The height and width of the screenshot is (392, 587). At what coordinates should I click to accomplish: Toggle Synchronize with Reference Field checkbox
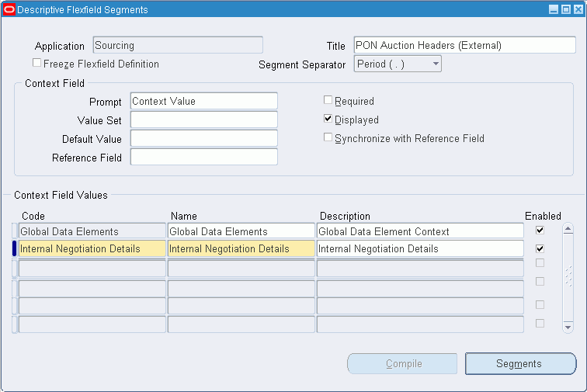pos(328,138)
